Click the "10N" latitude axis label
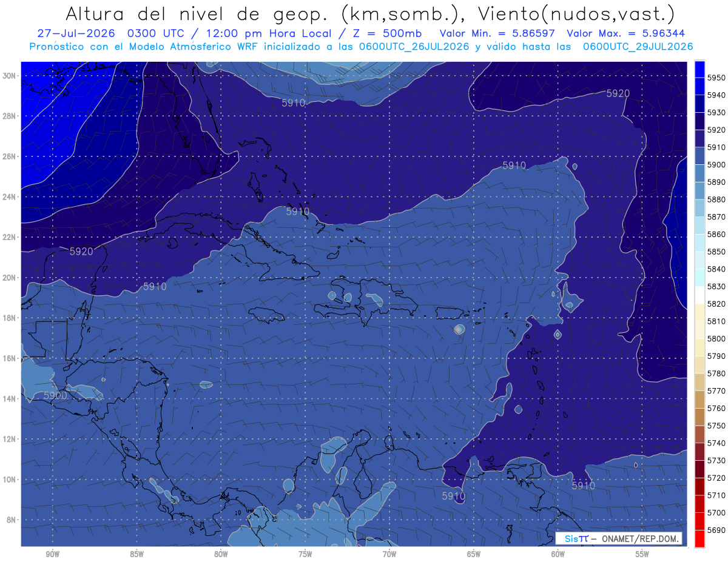728x562 pixels. click(x=10, y=479)
